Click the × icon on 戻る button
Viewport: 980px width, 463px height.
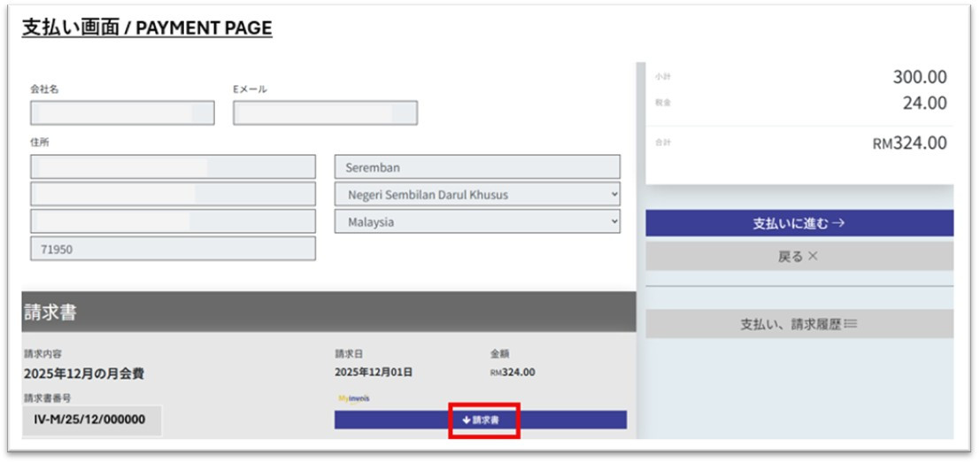click(813, 256)
